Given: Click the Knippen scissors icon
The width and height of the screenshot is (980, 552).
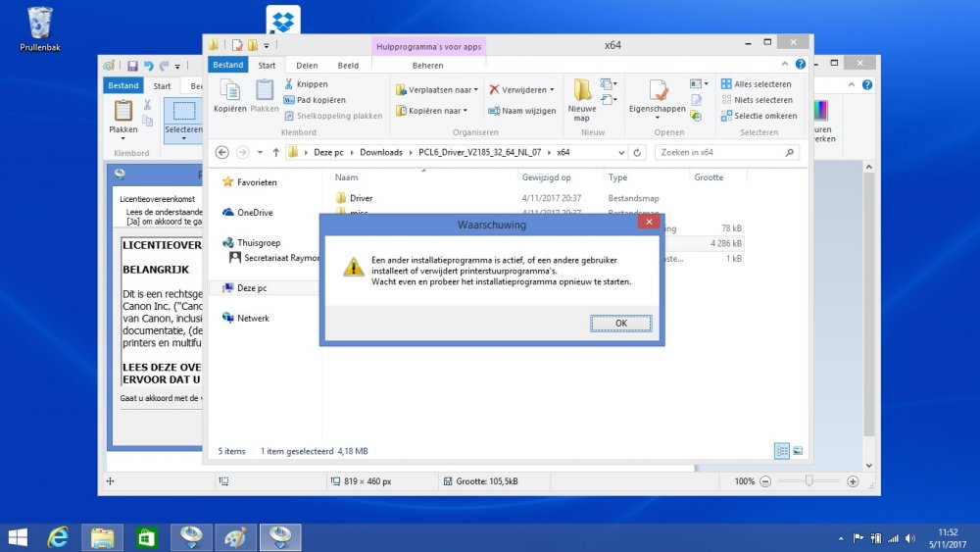Looking at the screenshot, I should coord(289,84).
